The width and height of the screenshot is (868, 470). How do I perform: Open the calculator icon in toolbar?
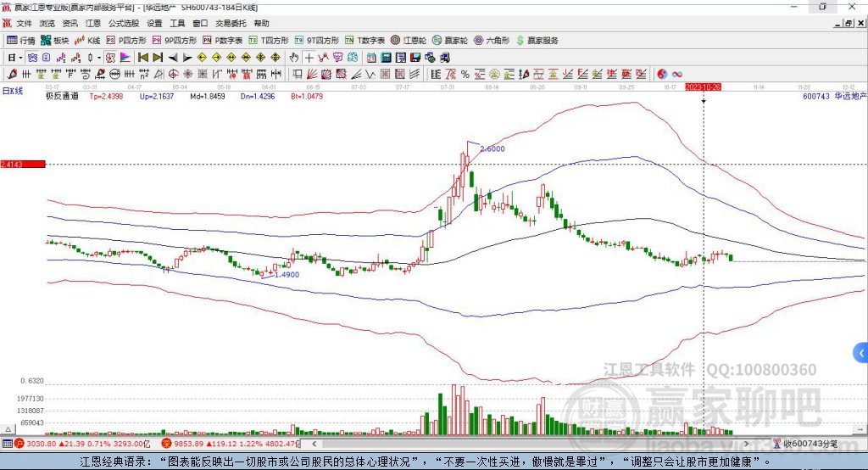(386, 58)
